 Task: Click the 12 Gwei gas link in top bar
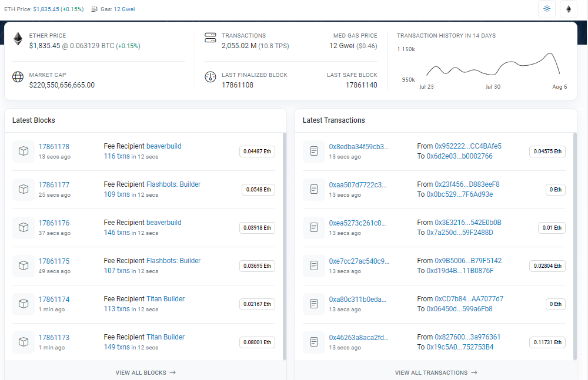click(x=124, y=9)
